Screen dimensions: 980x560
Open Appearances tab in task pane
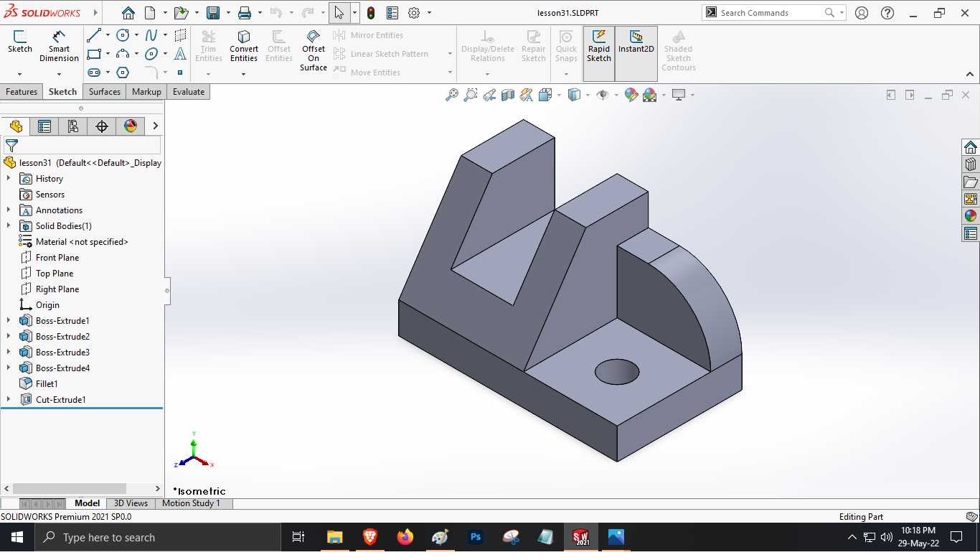tap(971, 216)
